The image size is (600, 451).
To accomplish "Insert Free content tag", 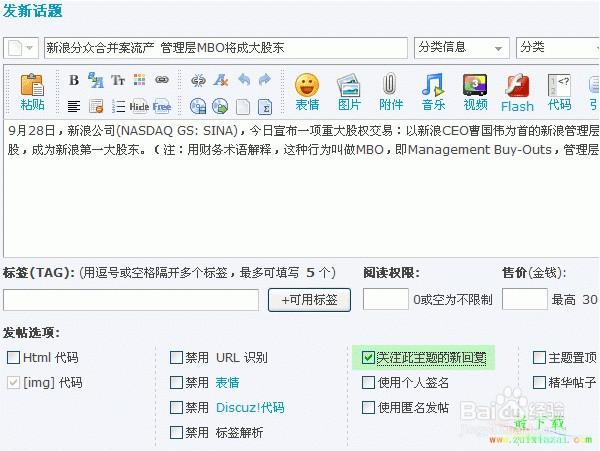I will [162, 106].
